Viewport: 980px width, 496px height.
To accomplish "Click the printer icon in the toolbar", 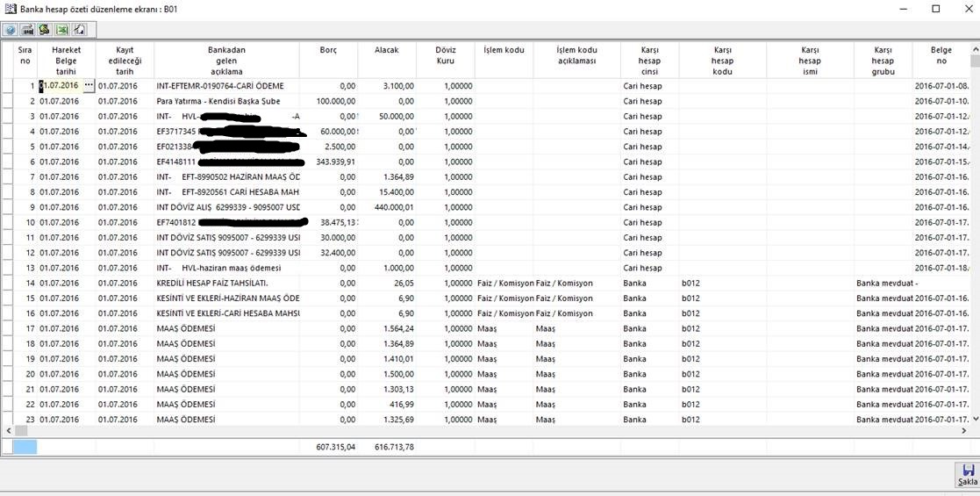I will coord(27,30).
